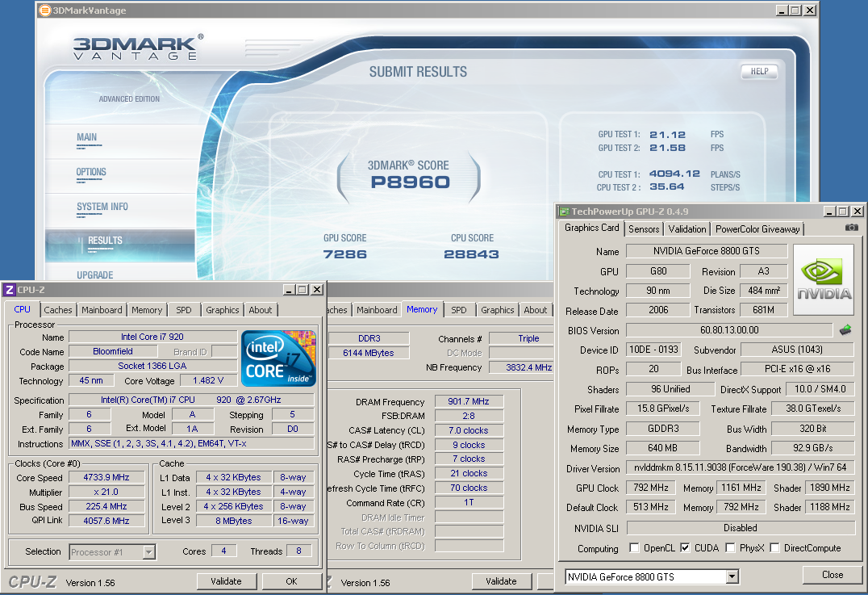Open Graphics tab in rear CPU-Z window

pyautogui.click(x=498, y=310)
